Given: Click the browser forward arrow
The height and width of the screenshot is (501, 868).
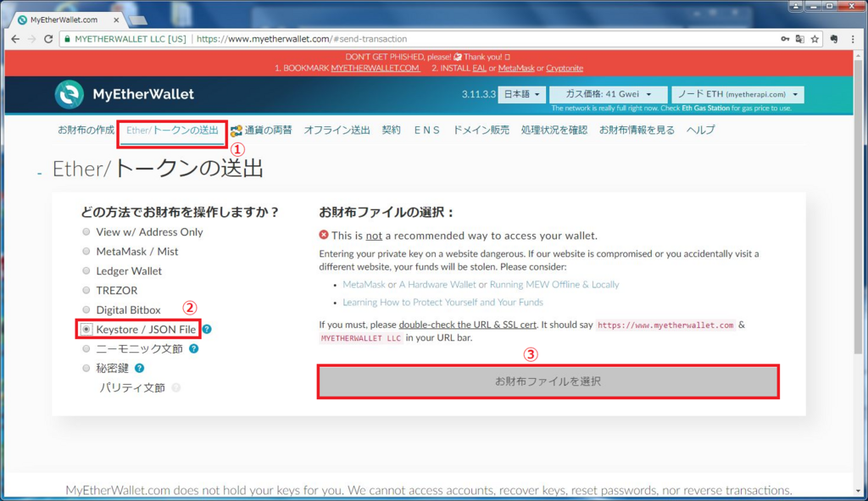Looking at the screenshot, I should pyautogui.click(x=31, y=39).
